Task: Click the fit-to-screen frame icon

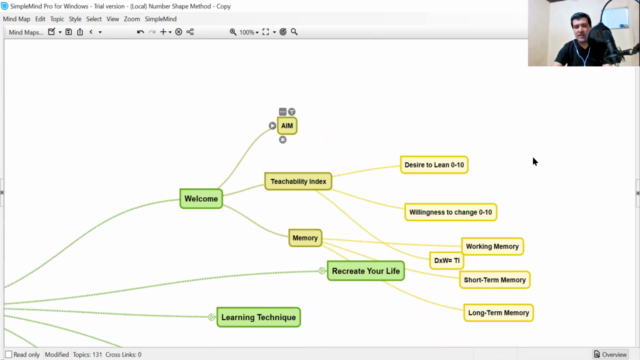Action: click(266, 32)
